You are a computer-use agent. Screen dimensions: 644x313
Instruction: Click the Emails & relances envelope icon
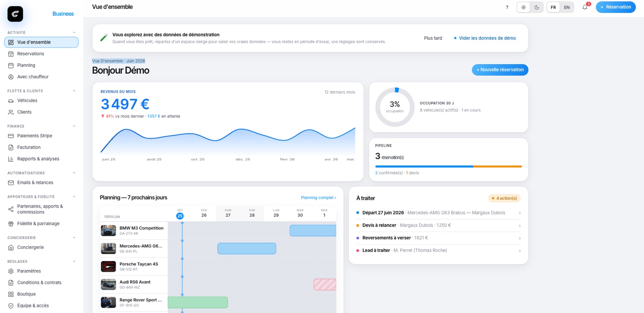click(x=11, y=183)
